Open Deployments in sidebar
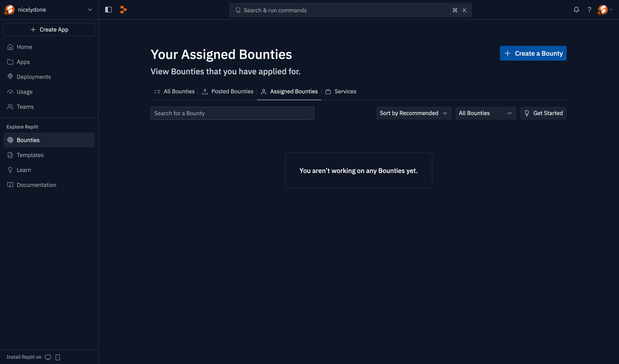The image size is (619, 364). 49,77
